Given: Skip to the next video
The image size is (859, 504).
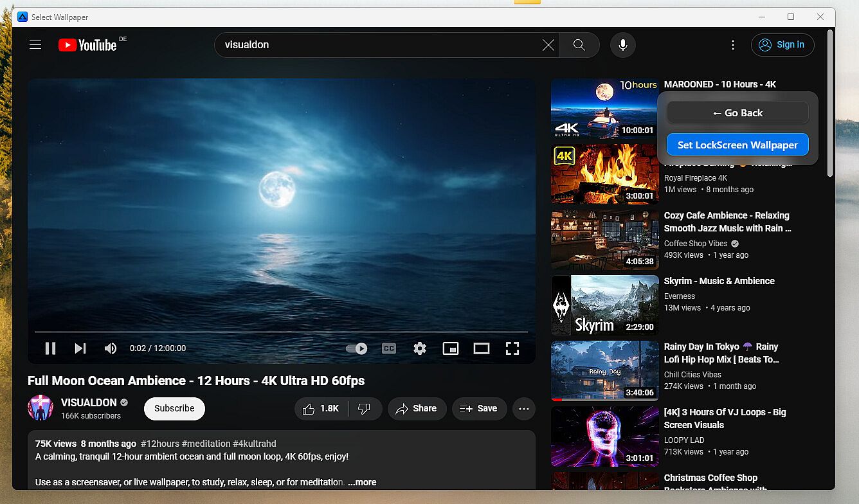Looking at the screenshot, I should point(80,348).
